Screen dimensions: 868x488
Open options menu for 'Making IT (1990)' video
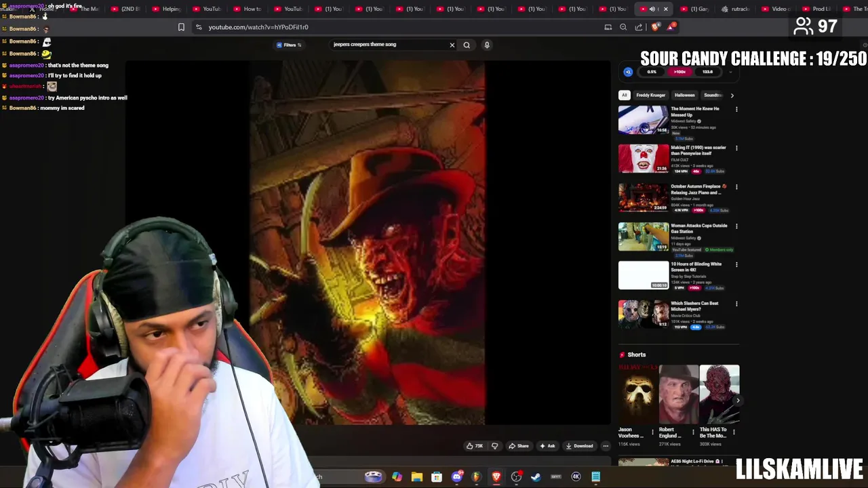point(736,148)
